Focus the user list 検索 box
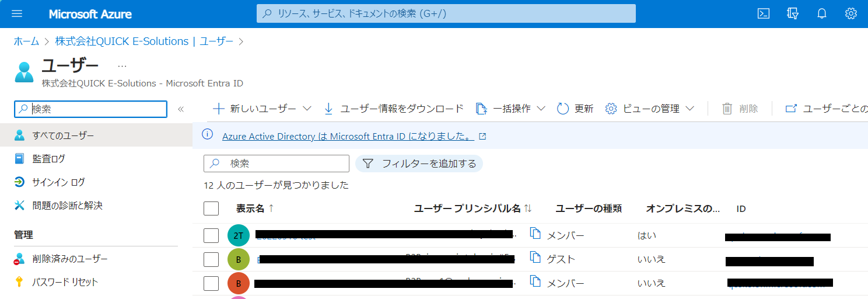 (276, 164)
